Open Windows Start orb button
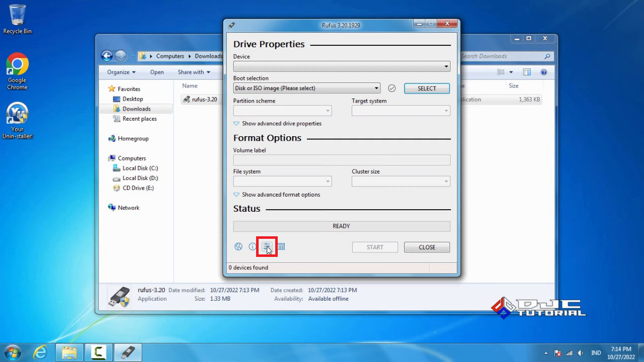 coord(12,352)
